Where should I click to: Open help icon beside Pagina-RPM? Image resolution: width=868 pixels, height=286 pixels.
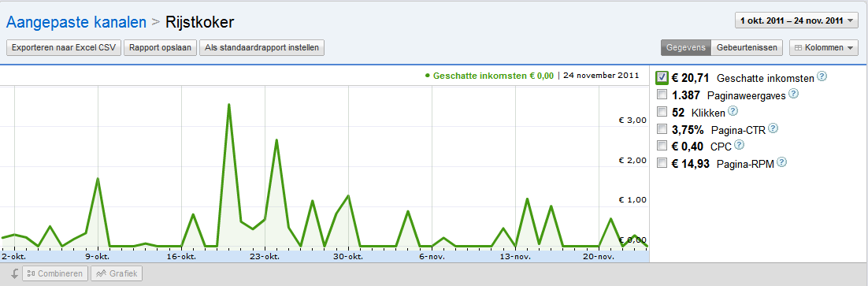pyautogui.click(x=781, y=162)
